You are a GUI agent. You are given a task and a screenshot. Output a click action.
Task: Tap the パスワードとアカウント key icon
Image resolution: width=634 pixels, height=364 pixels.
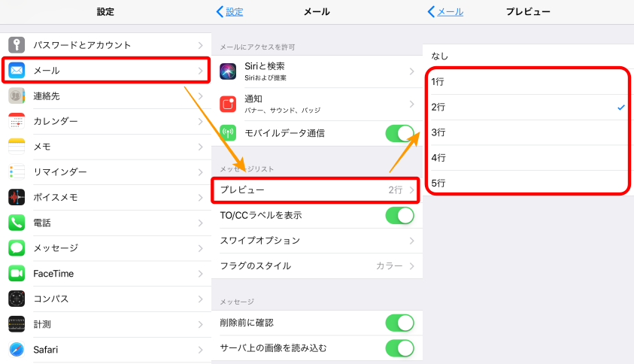(17, 45)
